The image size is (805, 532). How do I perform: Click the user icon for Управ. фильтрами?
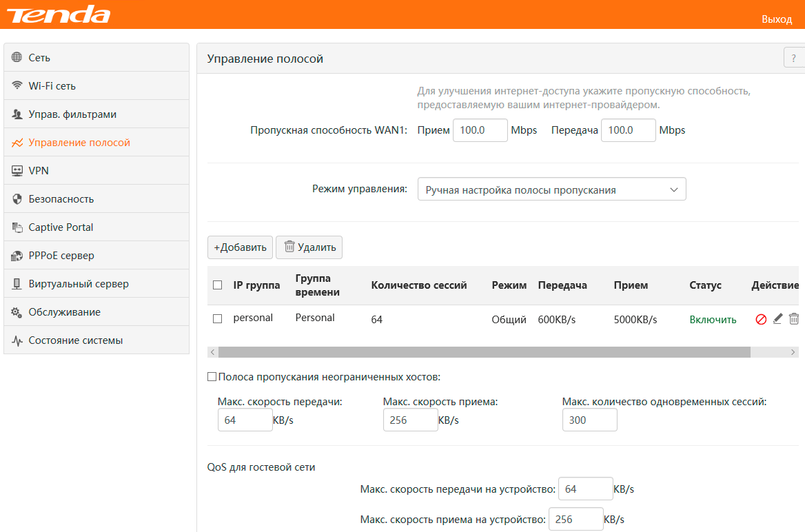[x=17, y=114]
